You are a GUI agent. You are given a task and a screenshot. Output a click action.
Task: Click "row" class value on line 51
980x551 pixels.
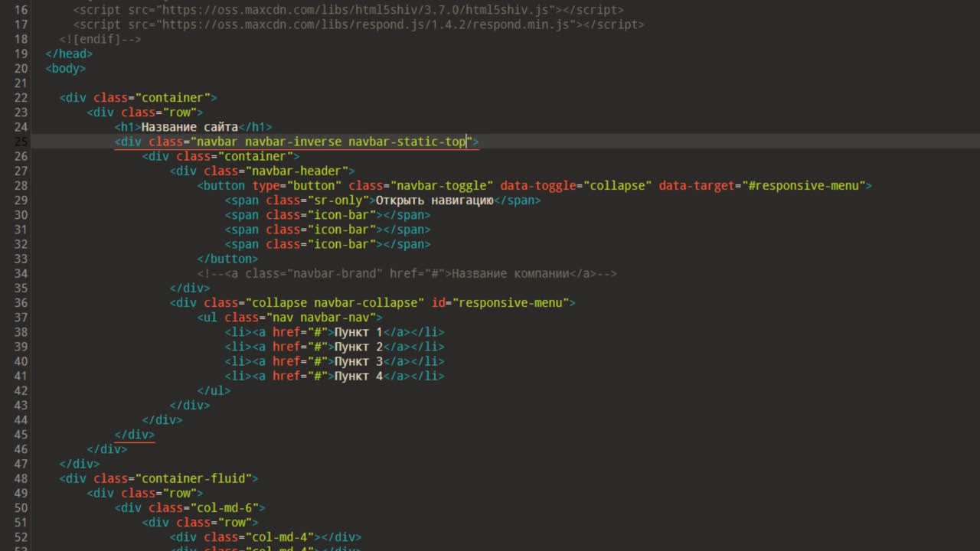234,522
